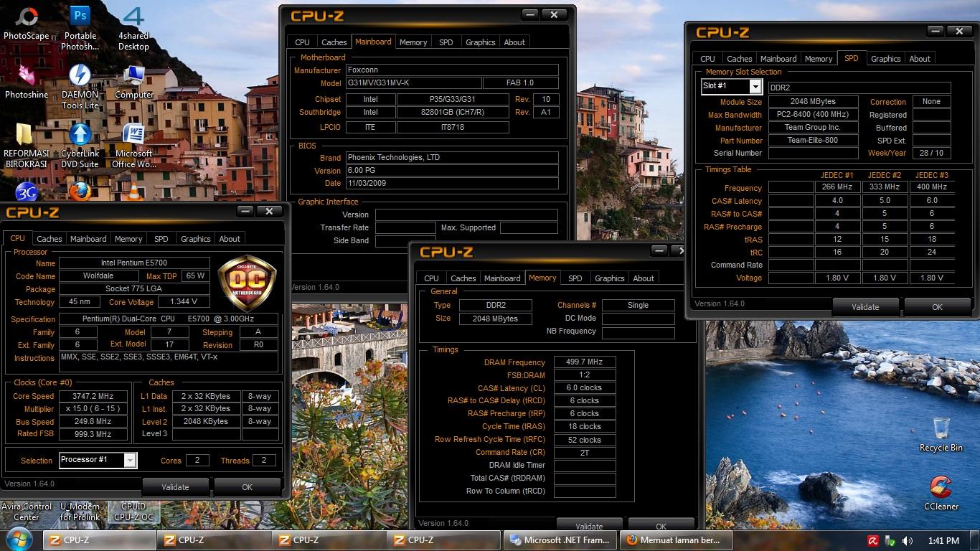Click the 3G modem desktop icon
This screenshot has width=980, height=551.
pyautogui.click(x=27, y=192)
